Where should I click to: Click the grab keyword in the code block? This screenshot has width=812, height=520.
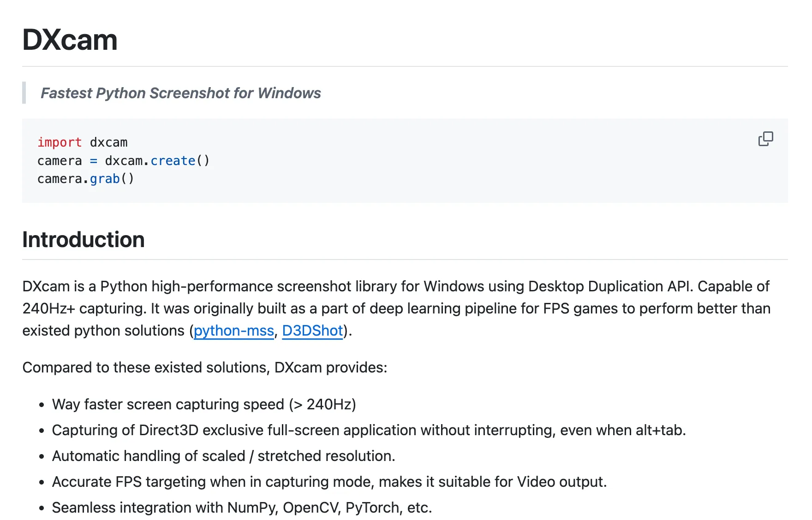tap(105, 179)
